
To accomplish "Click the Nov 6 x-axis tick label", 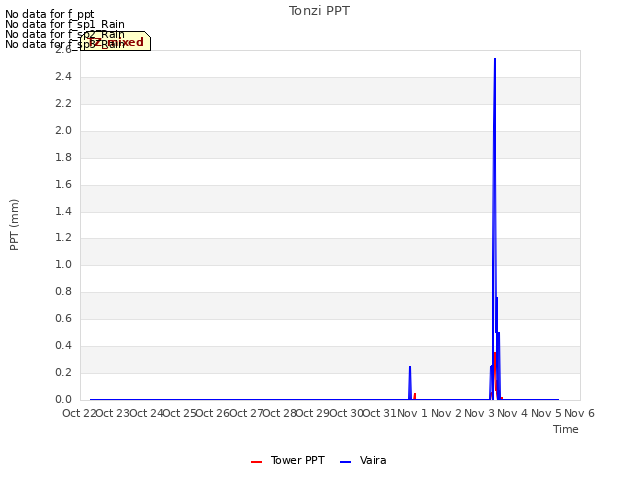I will pyautogui.click(x=579, y=413).
